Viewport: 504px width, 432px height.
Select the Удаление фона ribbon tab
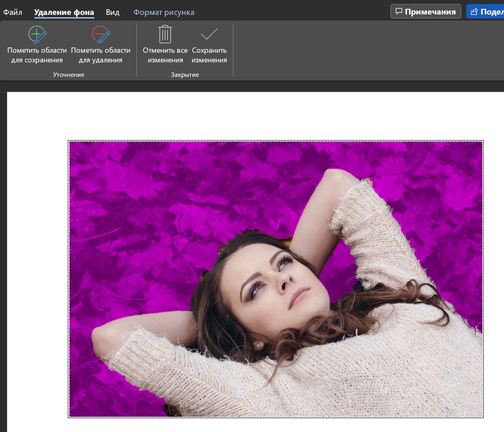pyautogui.click(x=64, y=12)
